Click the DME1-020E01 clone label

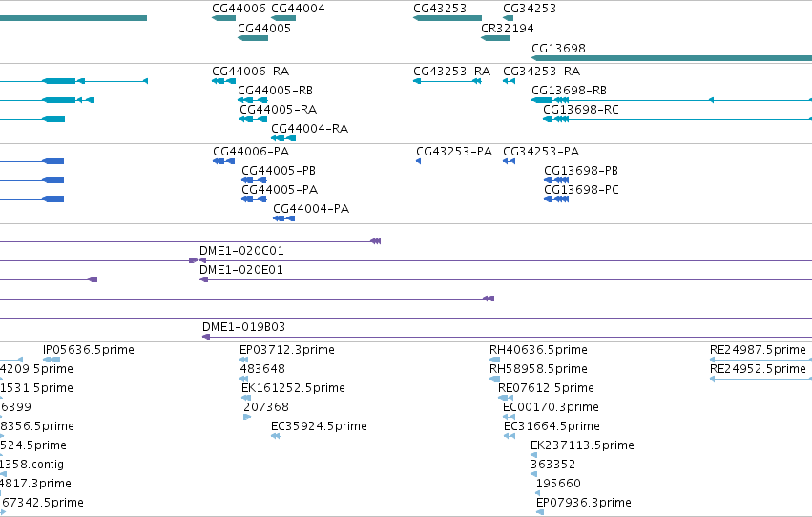[241, 270]
